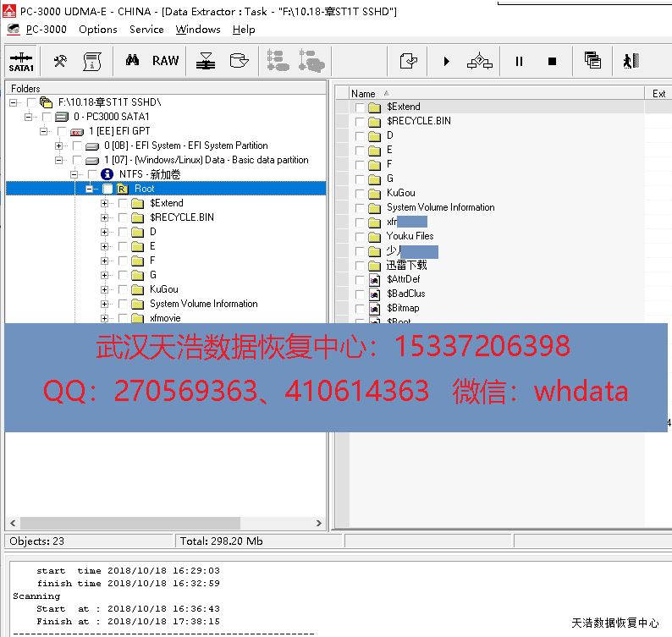Screen dimensions: 672x637
Task: Expand the EFI System Partition node
Action: tap(59, 146)
